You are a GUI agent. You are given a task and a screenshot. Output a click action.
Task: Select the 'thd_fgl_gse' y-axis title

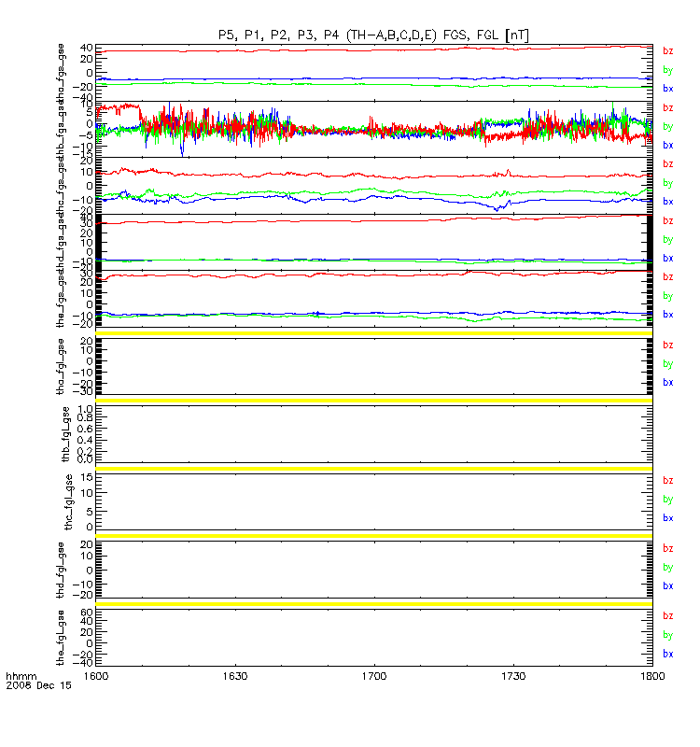[60, 570]
